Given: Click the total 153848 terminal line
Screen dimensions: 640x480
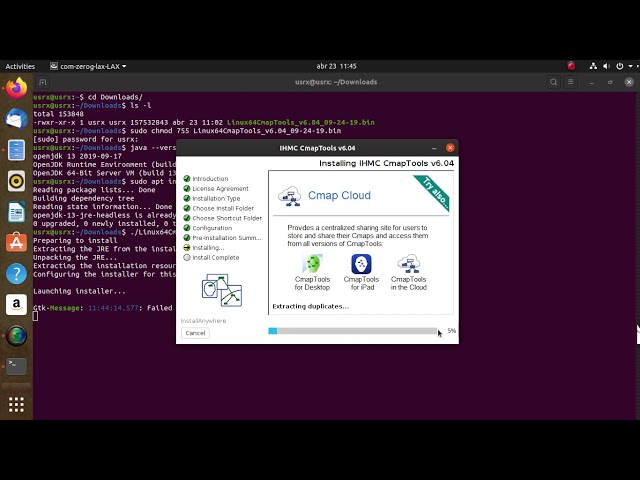Looking at the screenshot, I should pos(58,114).
